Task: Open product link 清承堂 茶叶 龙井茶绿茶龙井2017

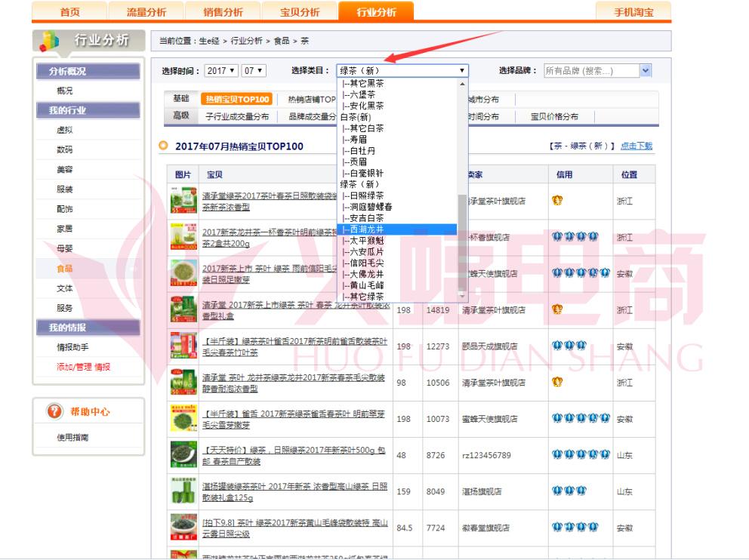Action: [293, 383]
